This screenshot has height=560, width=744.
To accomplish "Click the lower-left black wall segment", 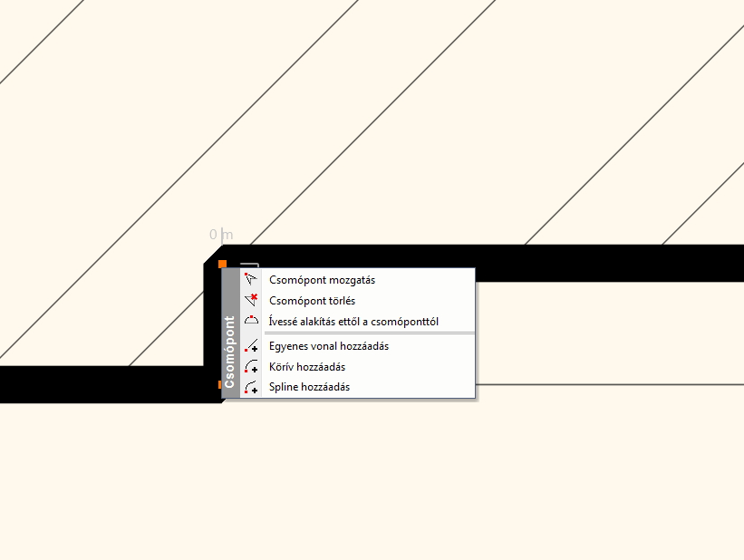I will (100, 384).
